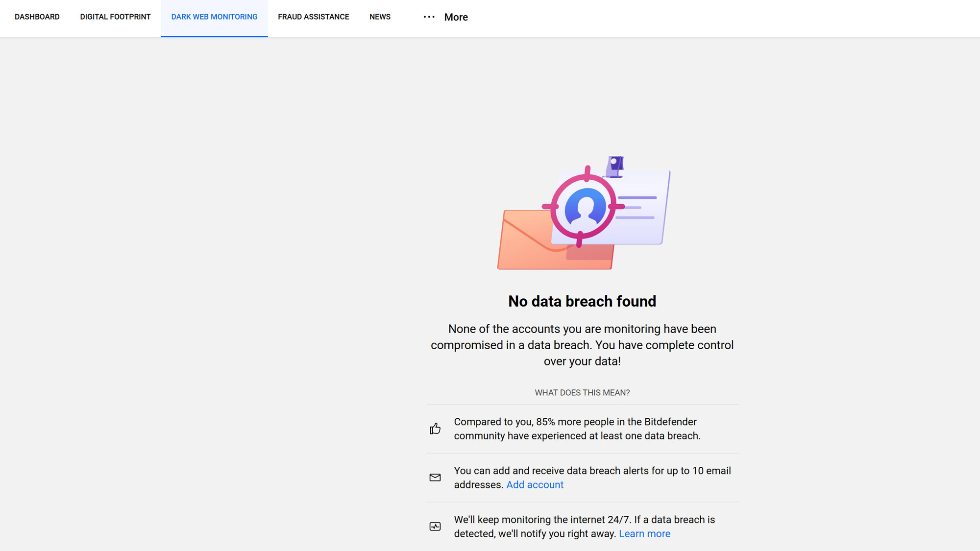Click the 85% community comparison text
The width and height of the screenshot is (980, 551).
[x=577, y=429]
